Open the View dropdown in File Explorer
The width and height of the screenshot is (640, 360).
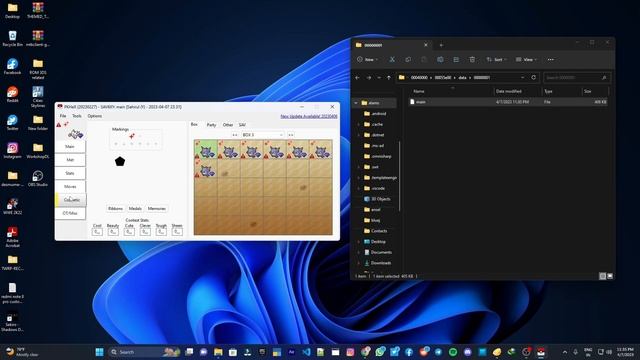point(526,60)
